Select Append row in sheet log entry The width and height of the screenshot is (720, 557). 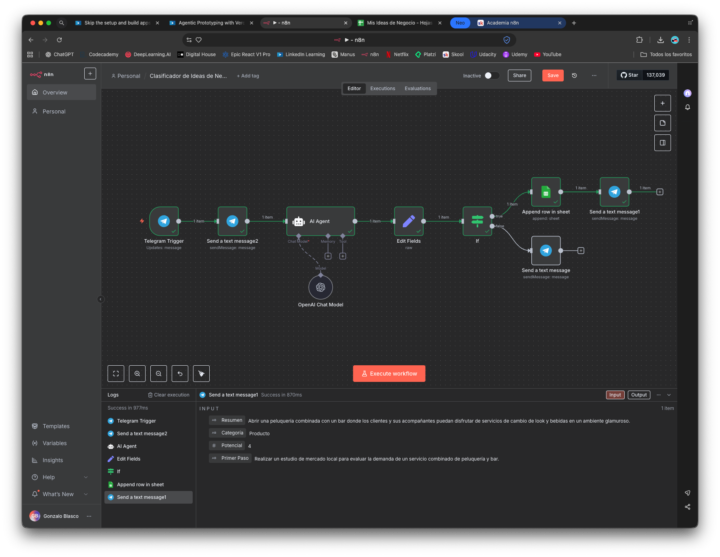148,484
